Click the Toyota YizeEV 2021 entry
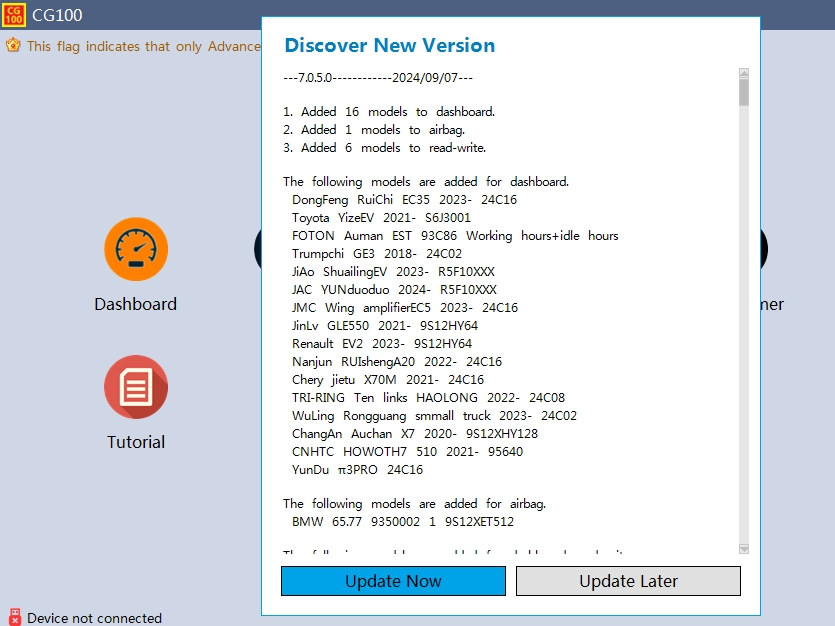Screen dimensions: 835x626 (x=381, y=218)
